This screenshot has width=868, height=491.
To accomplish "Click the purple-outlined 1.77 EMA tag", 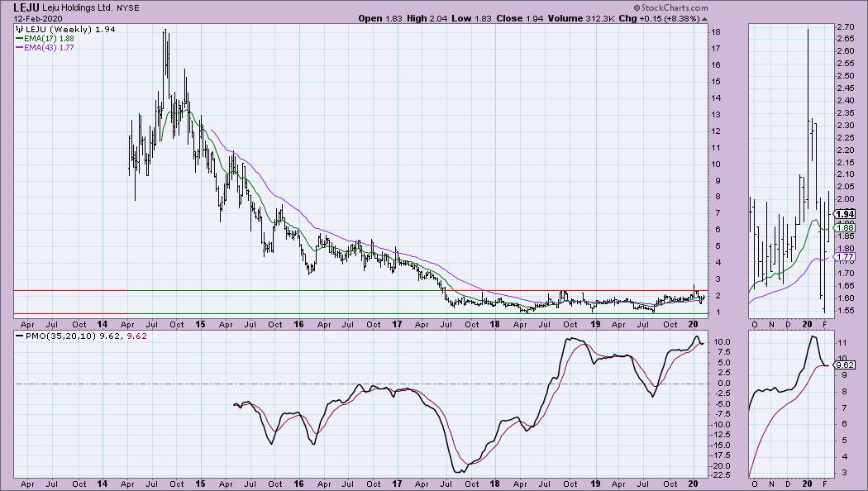I will (x=845, y=257).
